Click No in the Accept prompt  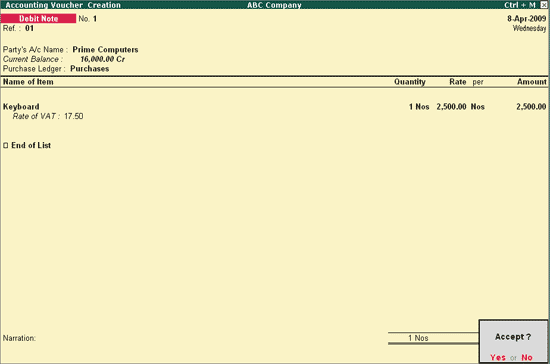(x=527, y=357)
